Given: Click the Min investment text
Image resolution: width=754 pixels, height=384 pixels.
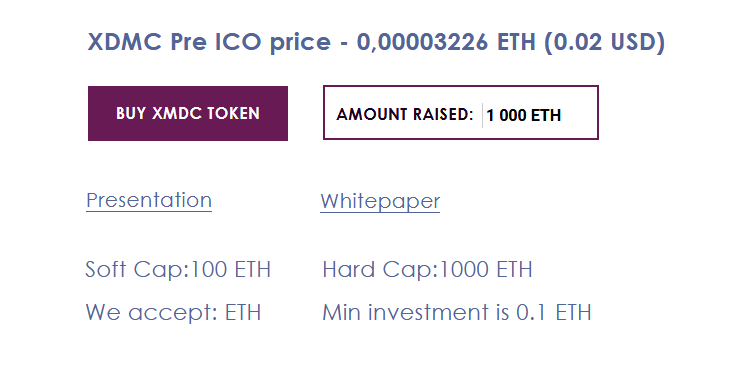Looking at the screenshot, I should 415,312.
